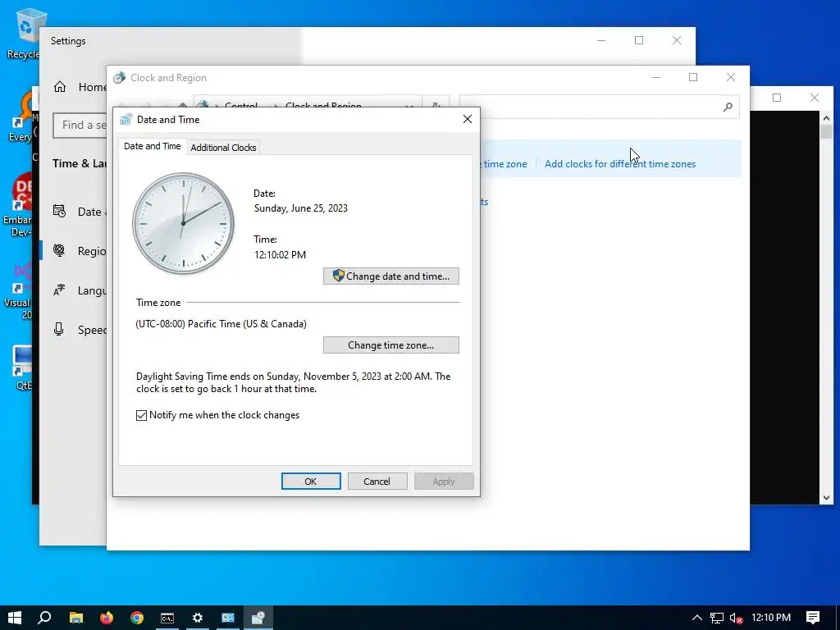The width and height of the screenshot is (840, 630).
Task: Click Cancel in Date and Time dialog
Action: [x=377, y=481]
